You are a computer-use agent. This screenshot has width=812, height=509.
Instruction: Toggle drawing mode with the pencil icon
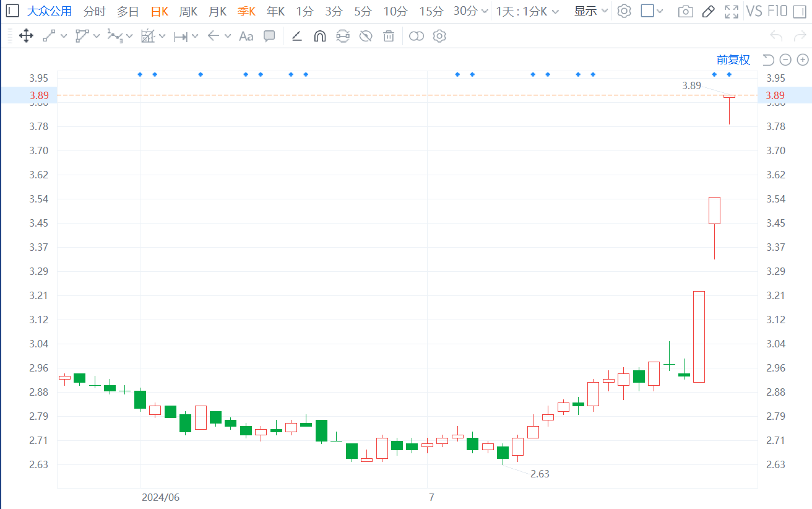click(709, 11)
